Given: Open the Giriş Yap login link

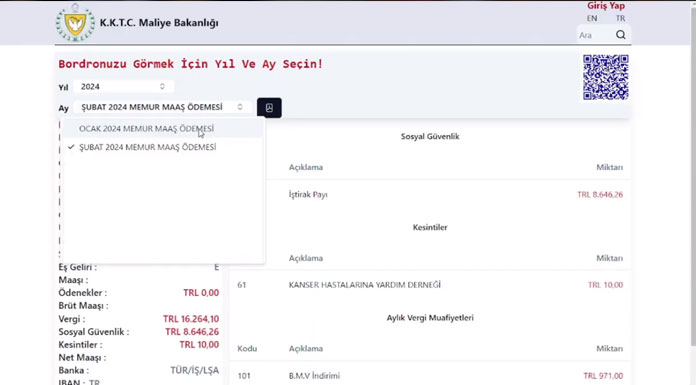Looking at the screenshot, I should tap(606, 6).
